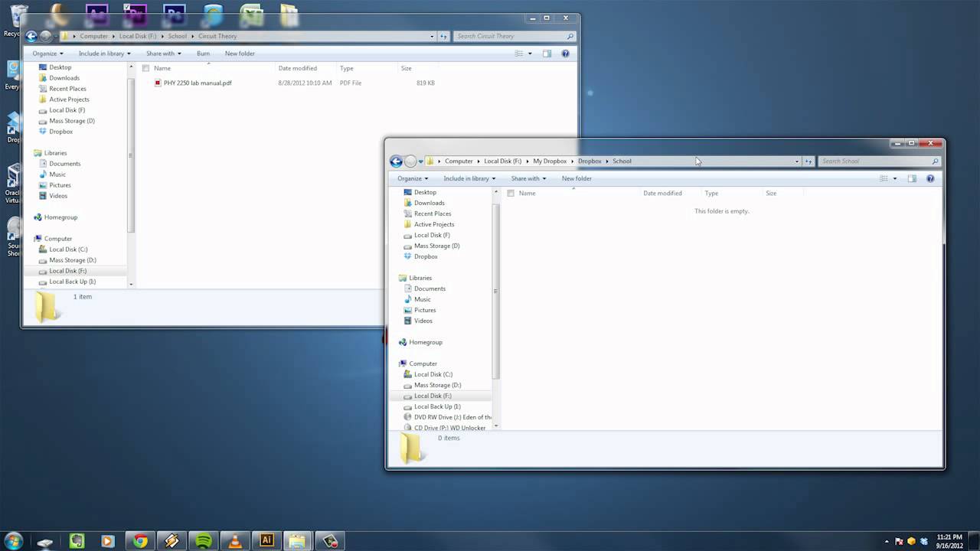Open Share with menu in Circuit Theory window
The width and height of the screenshot is (980, 551).
tap(164, 54)
